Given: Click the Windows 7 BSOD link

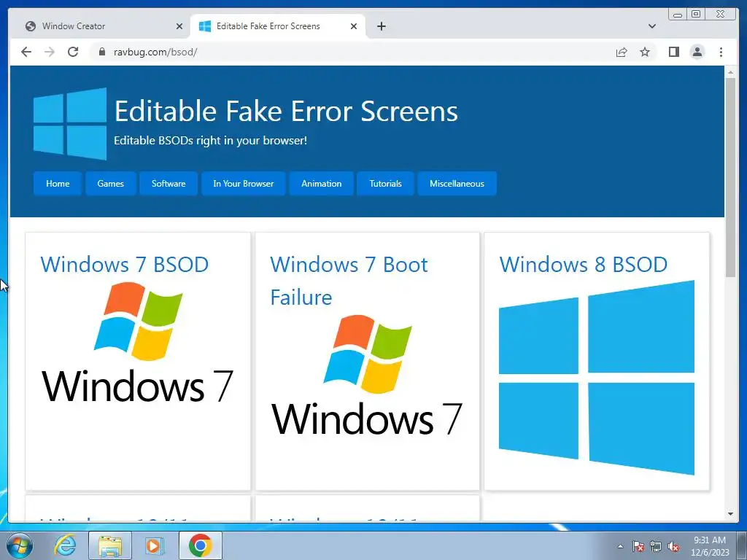Looking at the screenshot, I should point(124,264).
